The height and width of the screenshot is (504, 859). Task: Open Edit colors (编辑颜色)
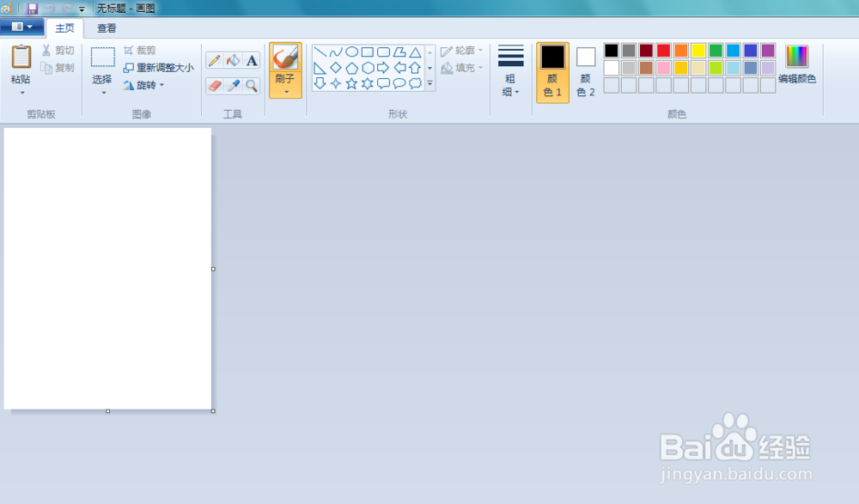797,64
